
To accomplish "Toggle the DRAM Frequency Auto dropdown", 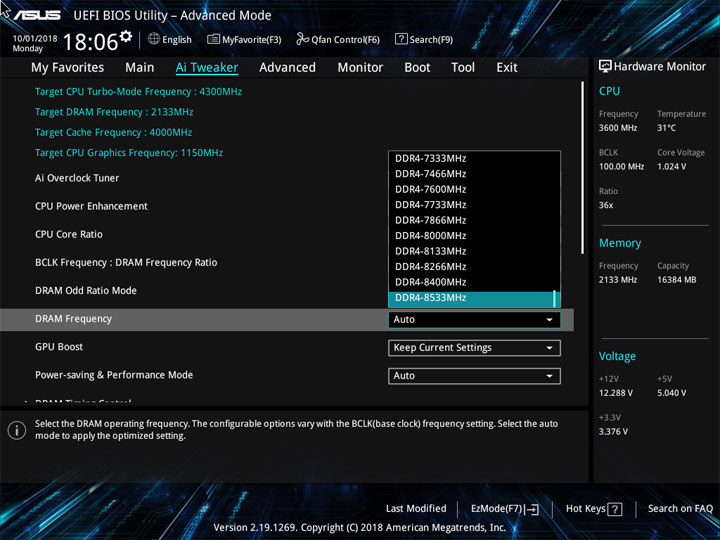I will 474,320.
